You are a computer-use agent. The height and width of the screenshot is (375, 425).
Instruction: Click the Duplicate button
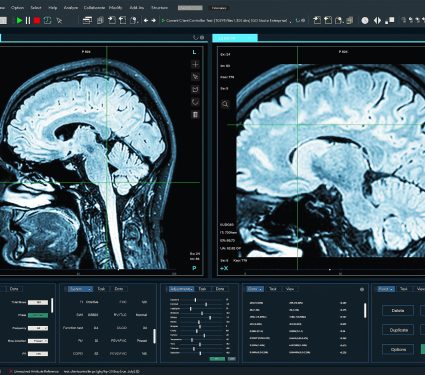[398, 330]
